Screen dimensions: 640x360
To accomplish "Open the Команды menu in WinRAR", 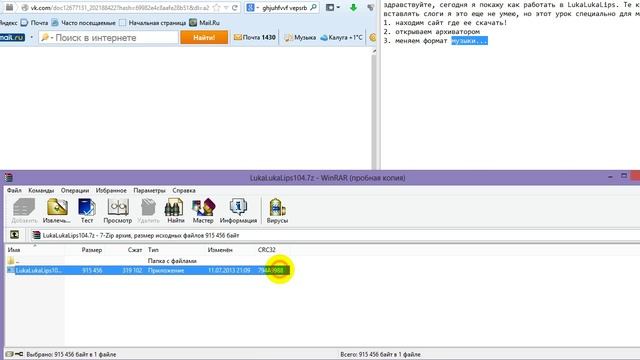I will point(41,190).
